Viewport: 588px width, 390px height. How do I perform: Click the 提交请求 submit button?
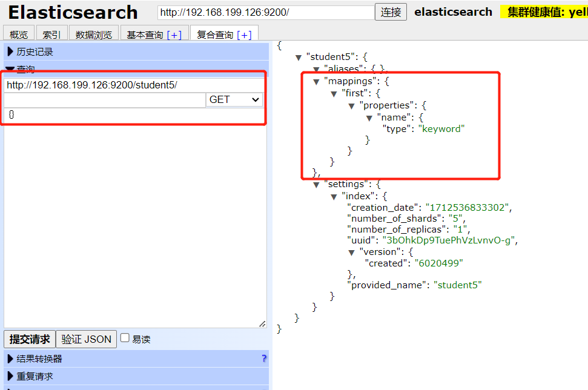coord(30,339)
